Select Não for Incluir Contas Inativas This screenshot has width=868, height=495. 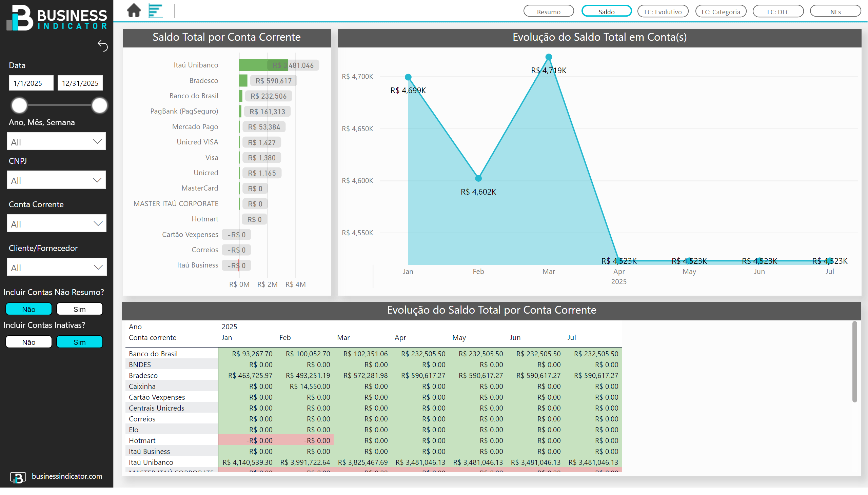click(x=28, y=342)
